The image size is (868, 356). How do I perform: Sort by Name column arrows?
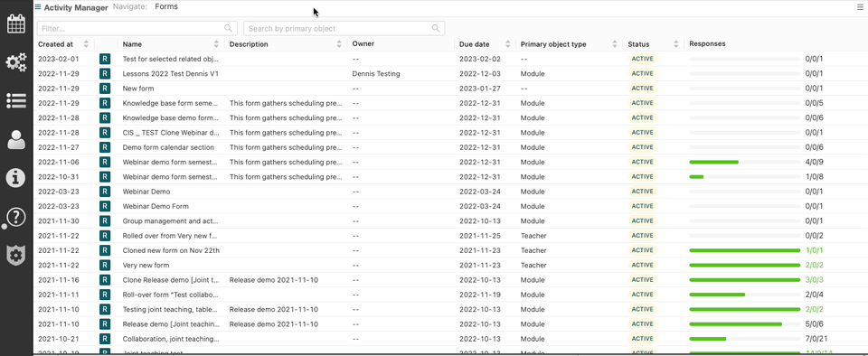[216, 44]
